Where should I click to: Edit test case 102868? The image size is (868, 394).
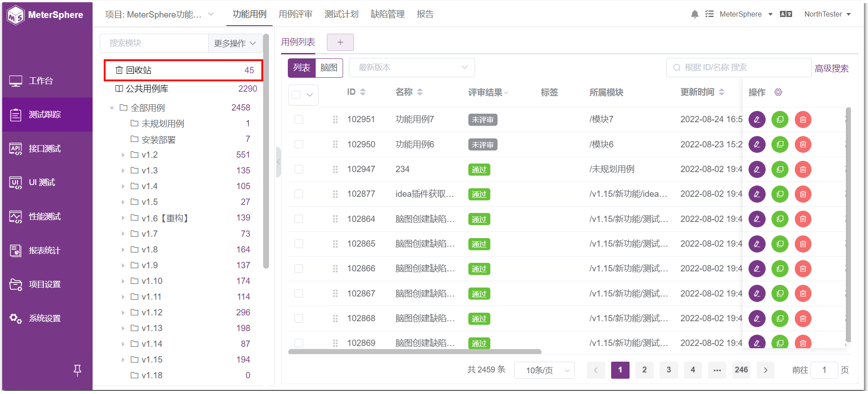pos(757,319)
